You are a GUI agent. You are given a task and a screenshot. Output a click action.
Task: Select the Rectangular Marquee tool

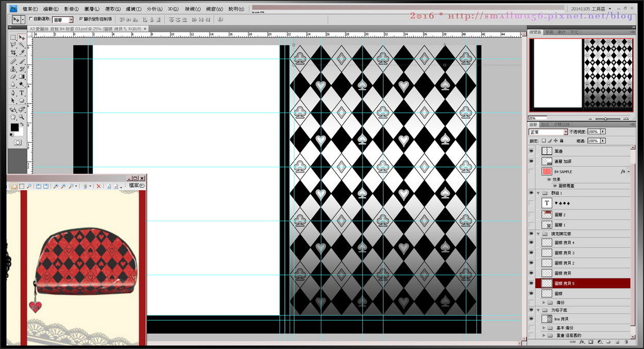(x=13, y=38)
